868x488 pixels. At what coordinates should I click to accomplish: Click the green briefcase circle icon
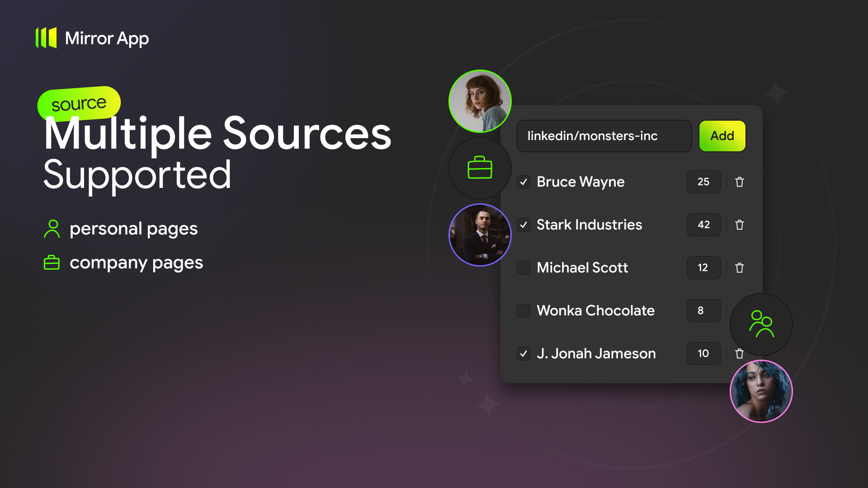(480, 168)
